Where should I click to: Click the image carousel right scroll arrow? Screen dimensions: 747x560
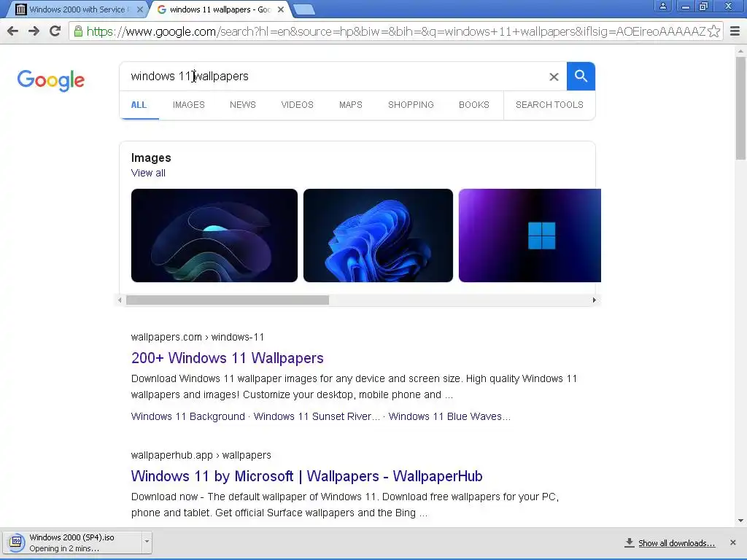pyautogui.click(x=594, y=300)
